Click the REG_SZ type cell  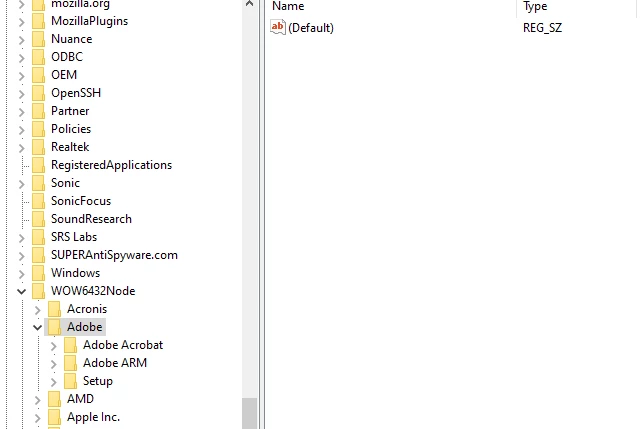click(542, 28)
